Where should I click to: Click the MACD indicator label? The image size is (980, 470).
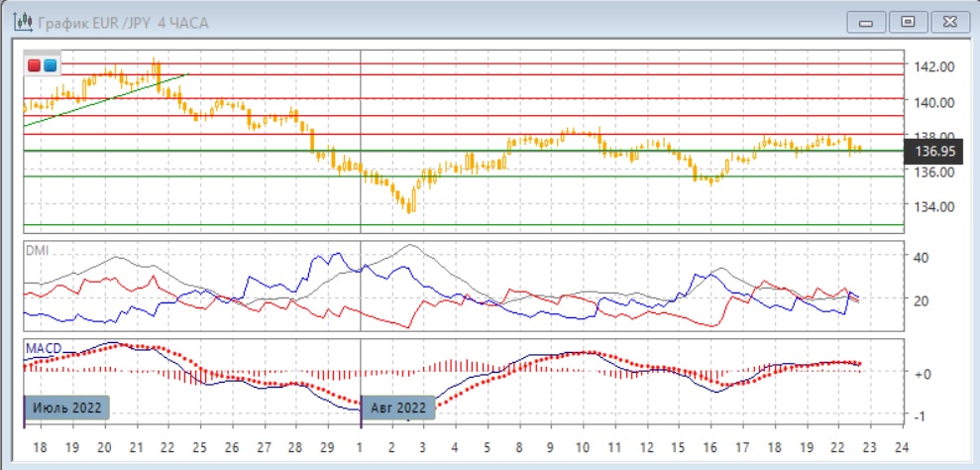[43, 349]
